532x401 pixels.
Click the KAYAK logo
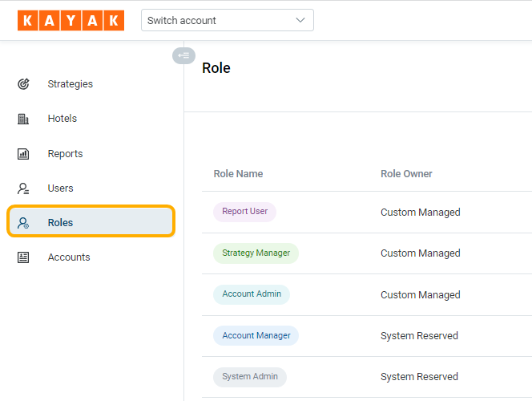pos(71,20)
